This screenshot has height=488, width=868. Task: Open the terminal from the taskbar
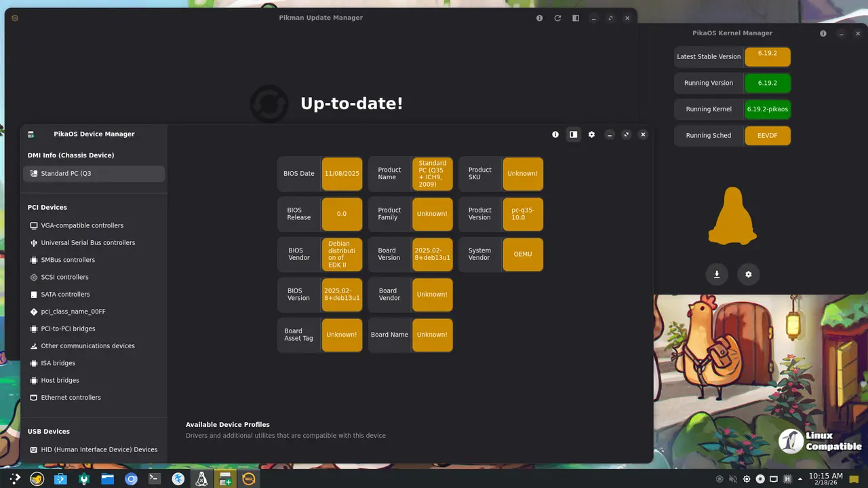[x=155, y=479]
